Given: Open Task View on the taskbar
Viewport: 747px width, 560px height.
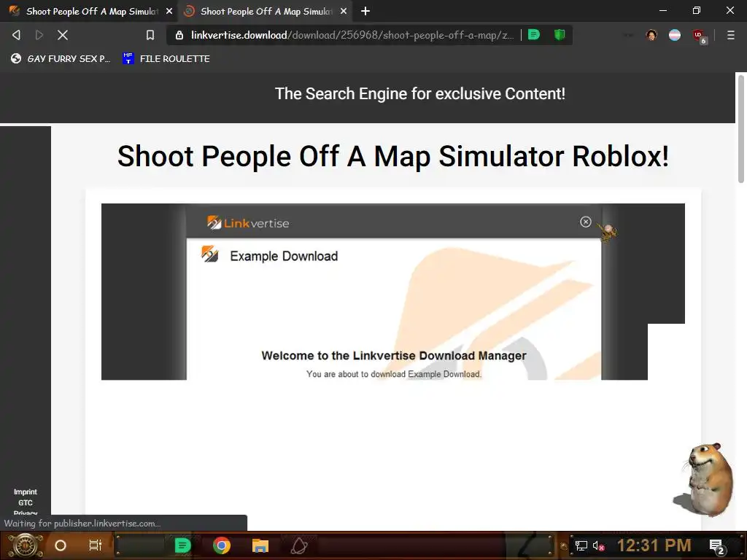Looking at the screenshot, I should (x=96, y=545).
